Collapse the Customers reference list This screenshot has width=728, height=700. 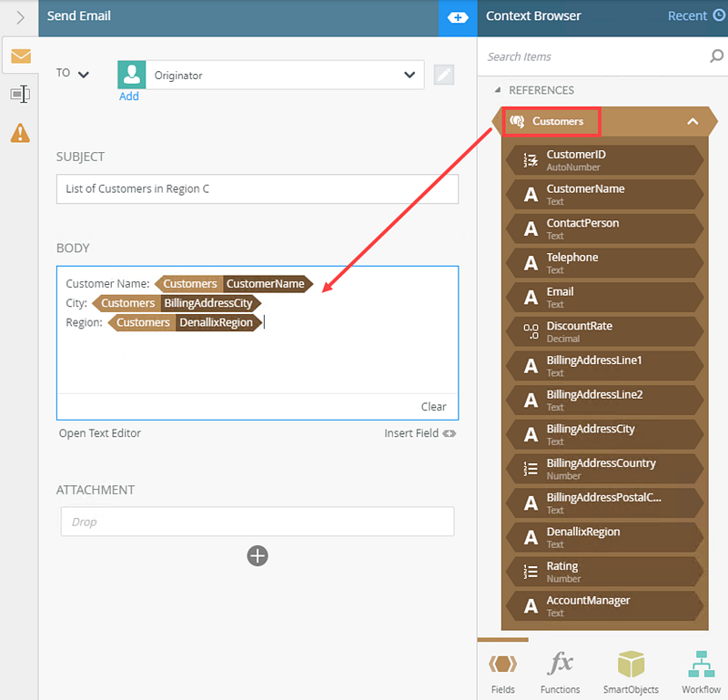click(692, 121)
